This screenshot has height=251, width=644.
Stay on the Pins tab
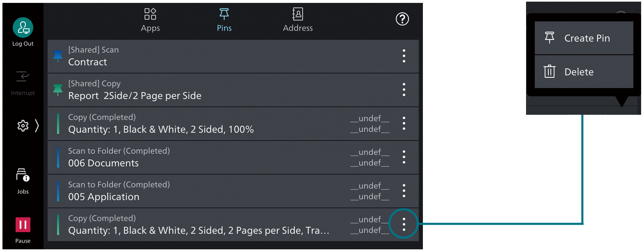pyautogui.click(x=224, y=19)
